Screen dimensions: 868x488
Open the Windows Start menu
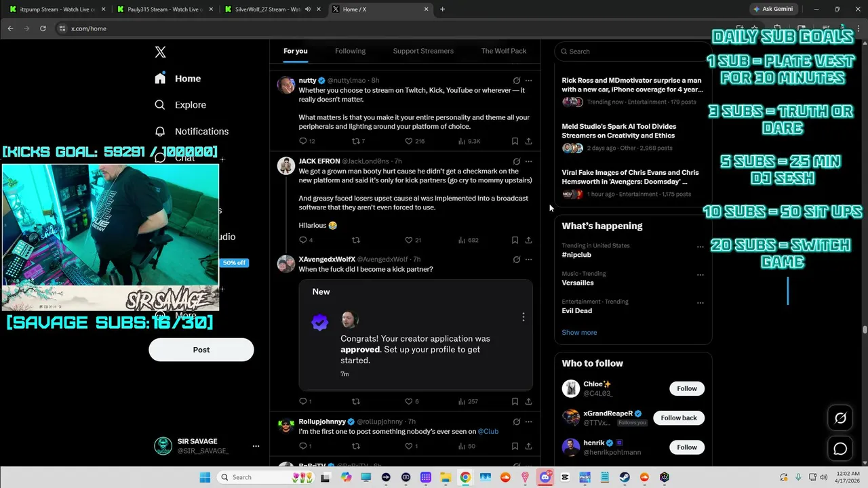click(x=205, y=477)
